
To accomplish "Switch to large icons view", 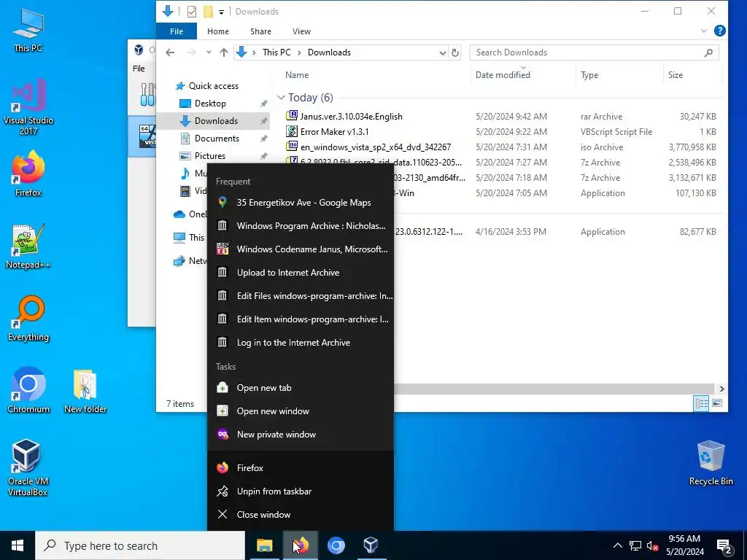I will [717, 403].
